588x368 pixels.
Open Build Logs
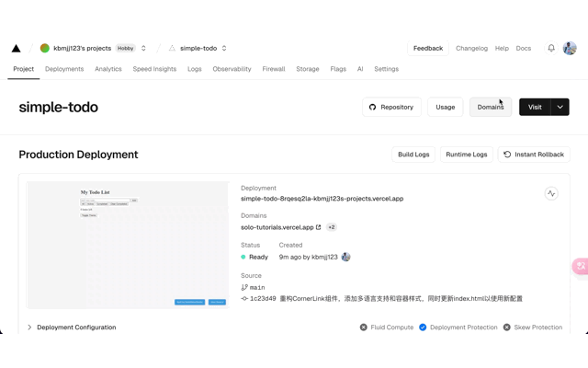[x=413, y=155]
